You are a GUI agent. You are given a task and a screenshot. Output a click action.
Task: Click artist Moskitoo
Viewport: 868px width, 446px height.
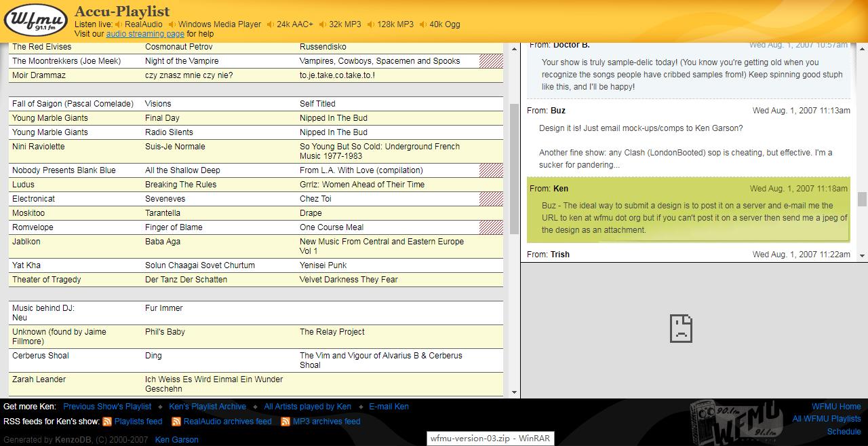pos(28,213)
